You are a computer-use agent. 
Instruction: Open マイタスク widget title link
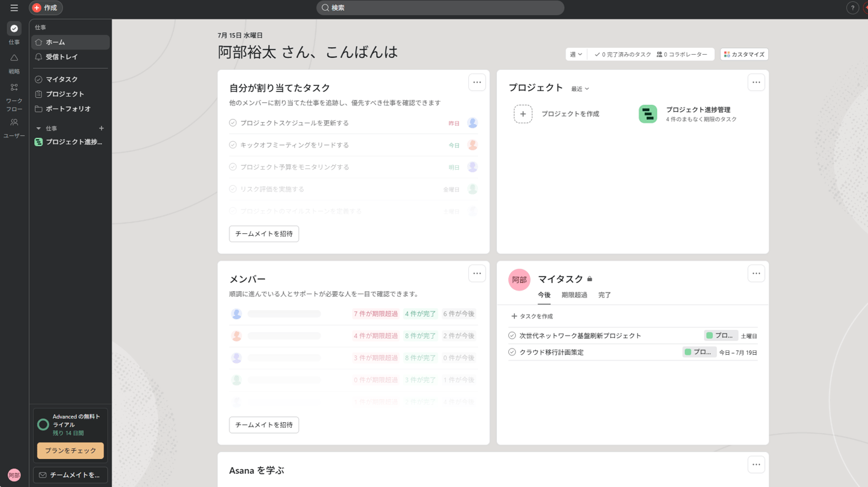click(560, 279)
